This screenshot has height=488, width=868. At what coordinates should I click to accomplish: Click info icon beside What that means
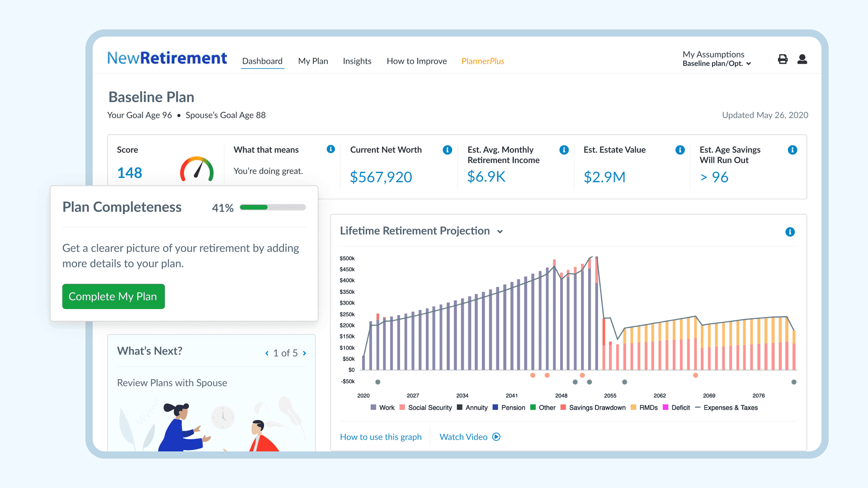(331, 149)
